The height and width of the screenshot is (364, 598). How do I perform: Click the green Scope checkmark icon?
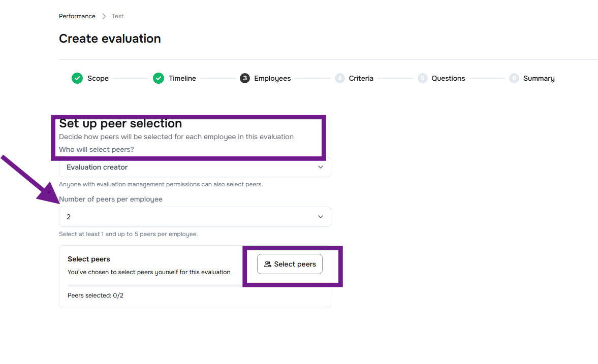pos(77,78)
